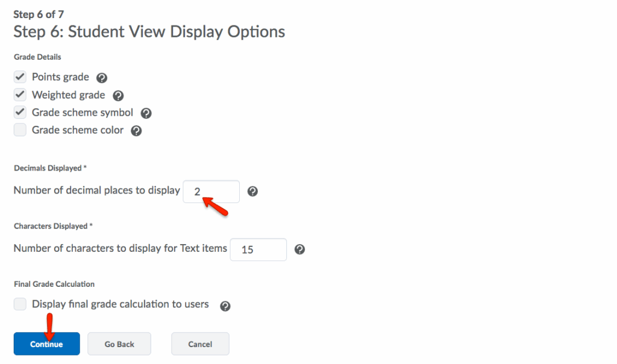Click the Step 6 Student View Display Options heading
Image resolution: width=617 pixels, height=364 pixels.
(x=149, y=32)
